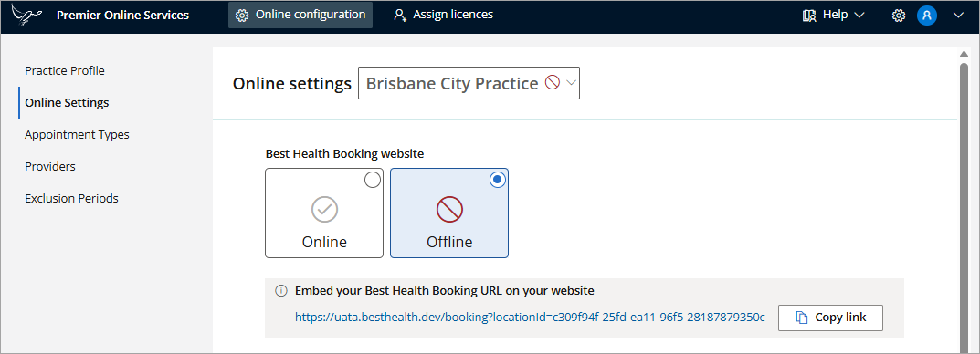Click the info icon beside Embed text
Image resolution: width=980 pixels, height=354 pixels.
point(281,290)
